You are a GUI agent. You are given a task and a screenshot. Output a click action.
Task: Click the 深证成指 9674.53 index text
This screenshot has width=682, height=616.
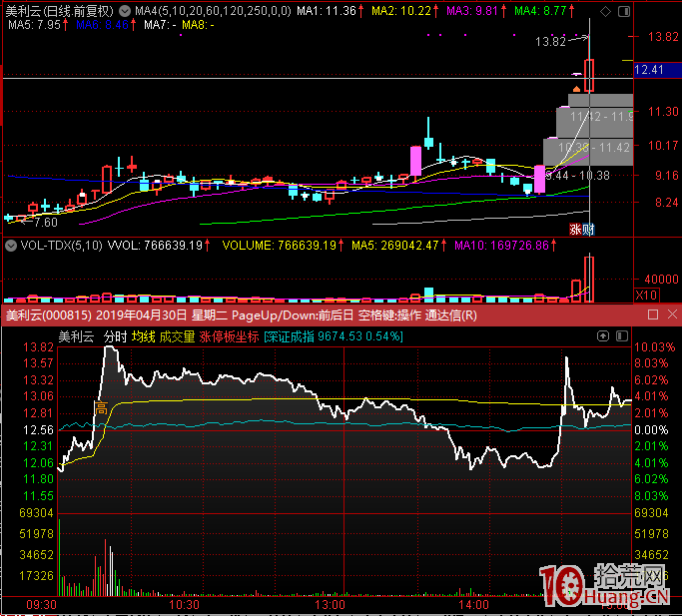[x=334, y=336]
